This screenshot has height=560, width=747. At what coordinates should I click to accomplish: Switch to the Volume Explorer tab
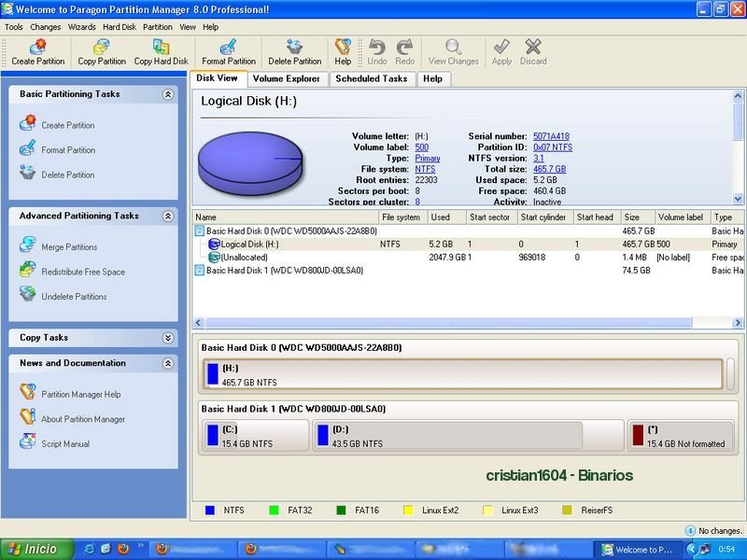tap(287, 79)
